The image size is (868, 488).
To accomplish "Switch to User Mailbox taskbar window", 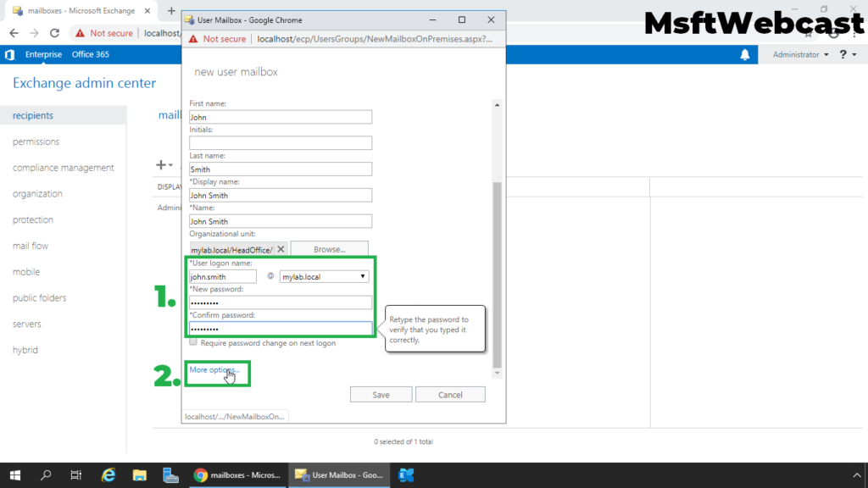I will coord(339,474).
